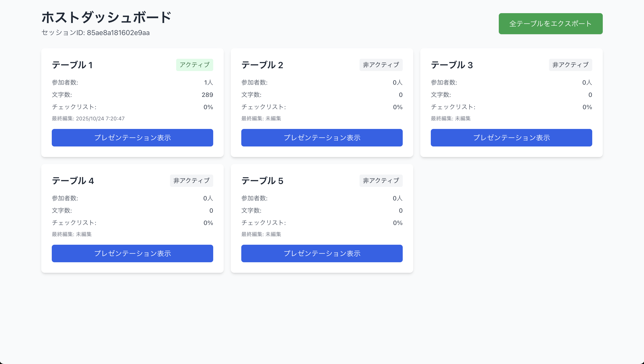Click the 最終編集 timestamp on テーブル 1
644x364 pixels.
[x=88, y=118]
